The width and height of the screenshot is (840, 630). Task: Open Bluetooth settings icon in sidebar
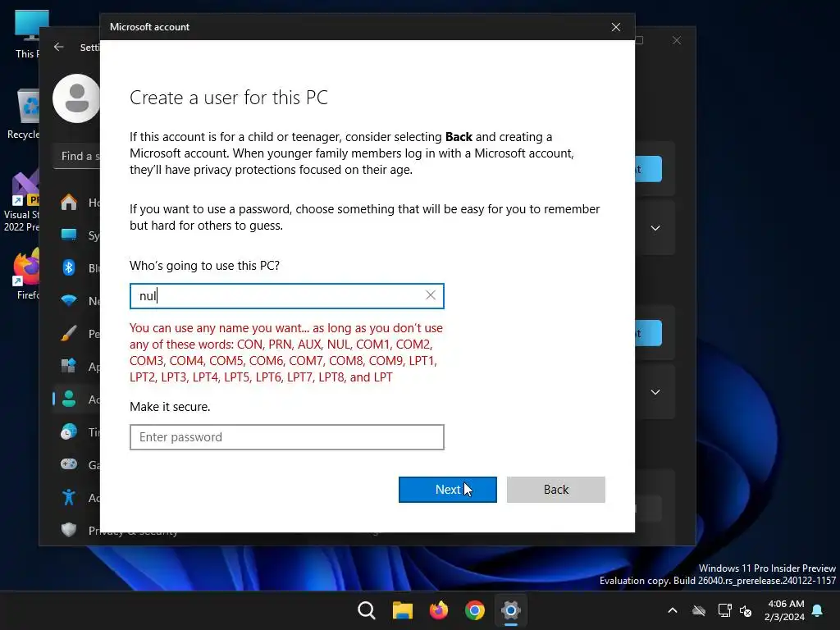(69, 268)
